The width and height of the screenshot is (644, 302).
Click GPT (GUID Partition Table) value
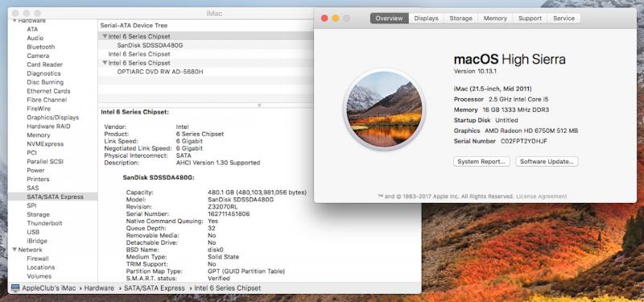[x=246, y=271]
